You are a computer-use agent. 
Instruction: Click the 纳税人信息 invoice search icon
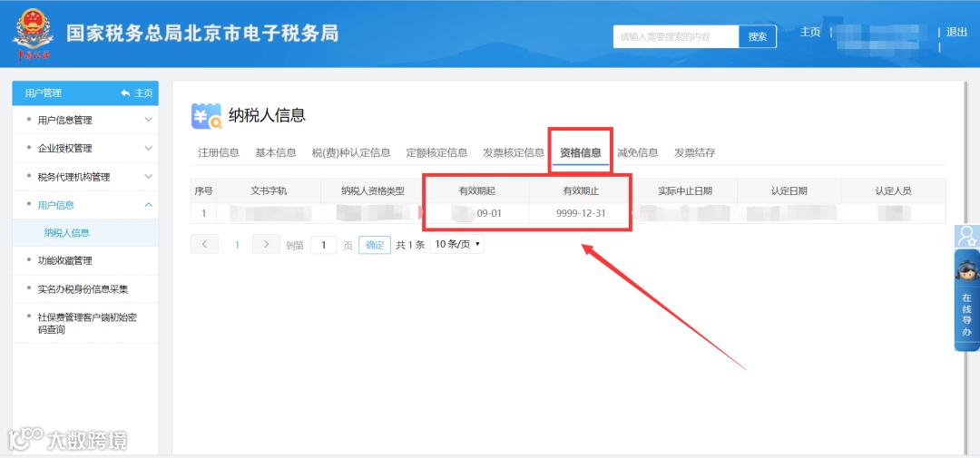coord(206,115)
